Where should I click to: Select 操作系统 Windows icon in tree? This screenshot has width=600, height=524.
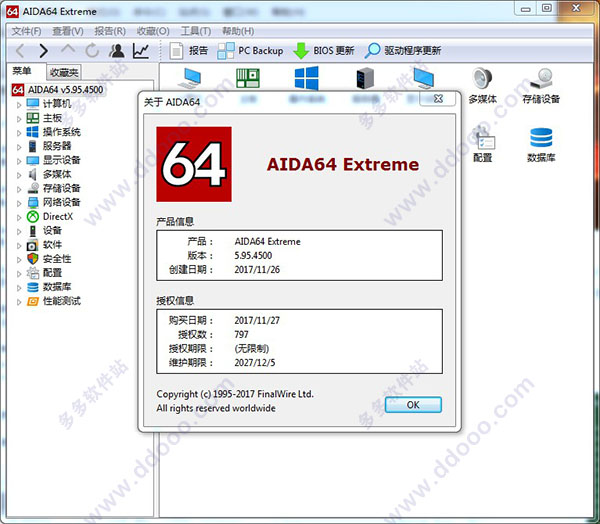click(x=33, y=132)
